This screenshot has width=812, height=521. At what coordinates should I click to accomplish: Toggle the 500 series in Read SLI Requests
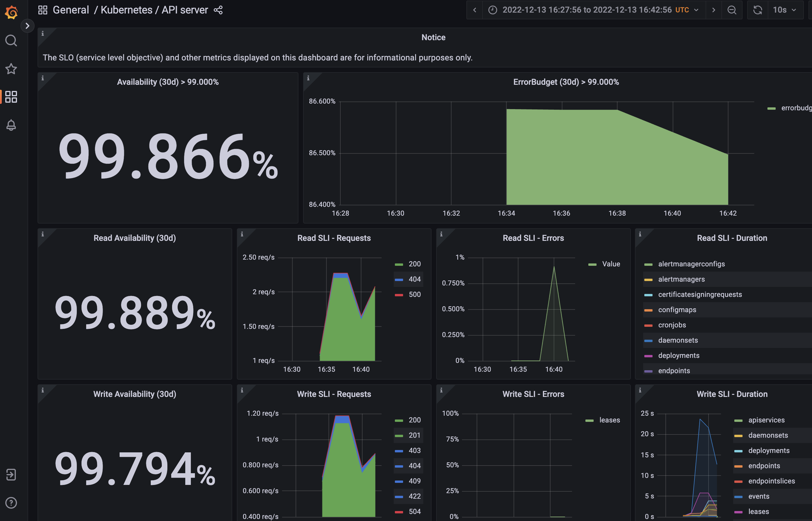tap(415, 294)
